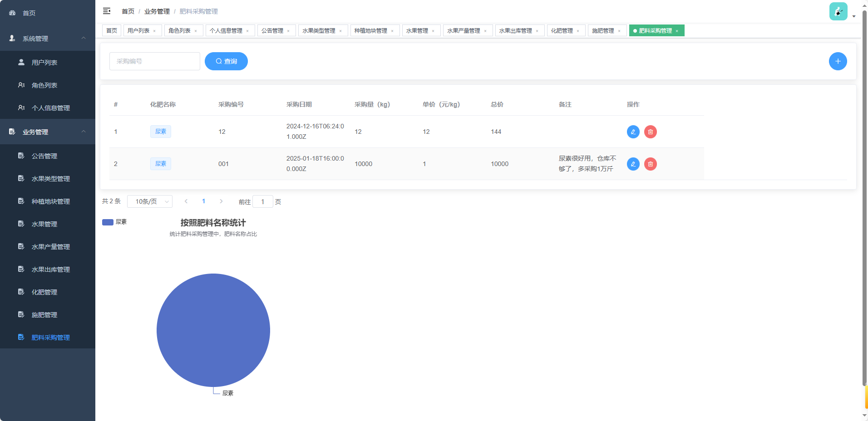Screen dimensions: 868x421
Task: Click the 尿素 tag in the second row
Action: 160,164
